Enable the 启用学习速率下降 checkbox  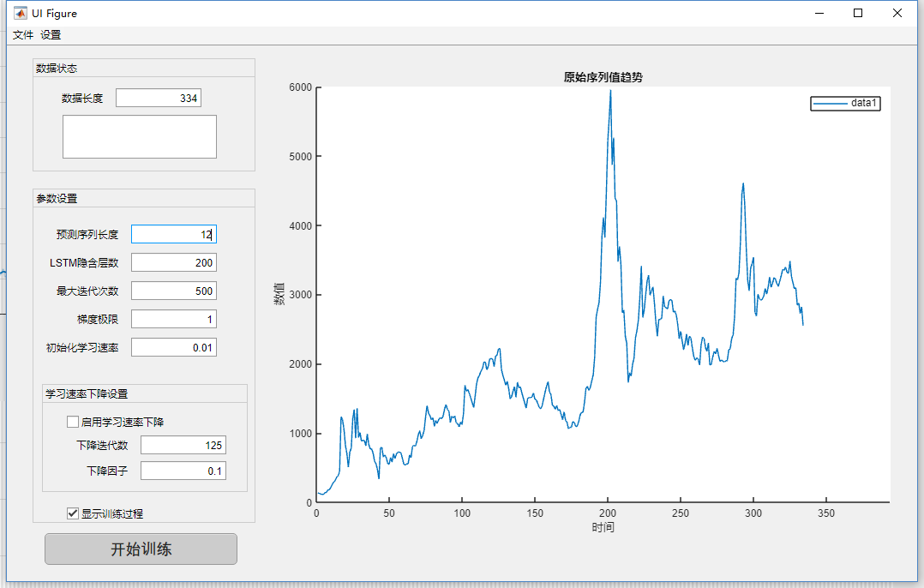[73, 422]
